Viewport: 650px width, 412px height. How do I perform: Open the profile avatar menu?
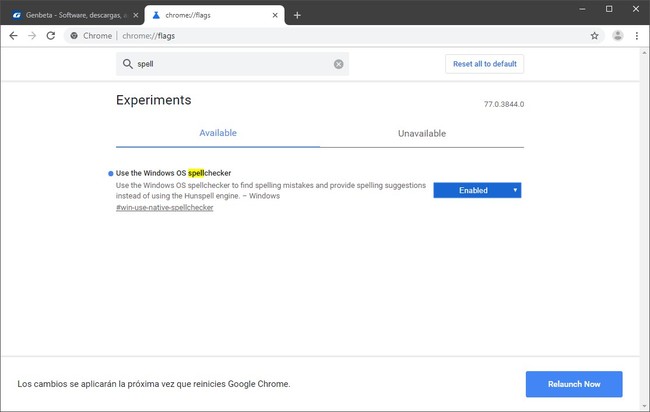pyautogui.click(x=618, y=36)
